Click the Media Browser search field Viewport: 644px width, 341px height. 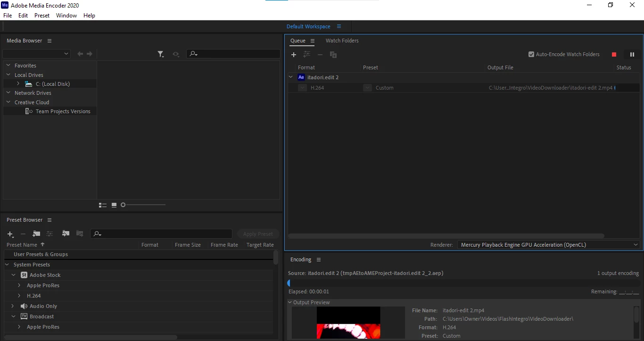point(233,54)
